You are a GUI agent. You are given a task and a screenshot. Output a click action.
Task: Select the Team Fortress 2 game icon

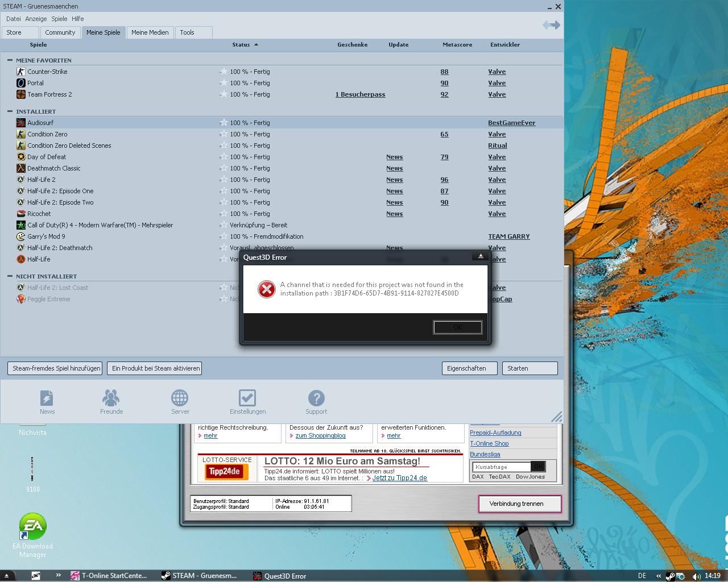(21, 94)
